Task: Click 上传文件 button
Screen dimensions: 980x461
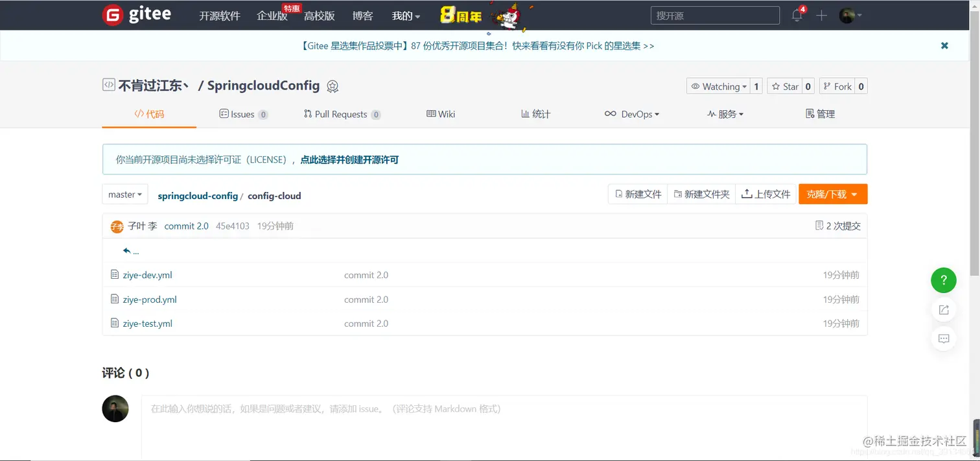Action: (x=766, y=194)
